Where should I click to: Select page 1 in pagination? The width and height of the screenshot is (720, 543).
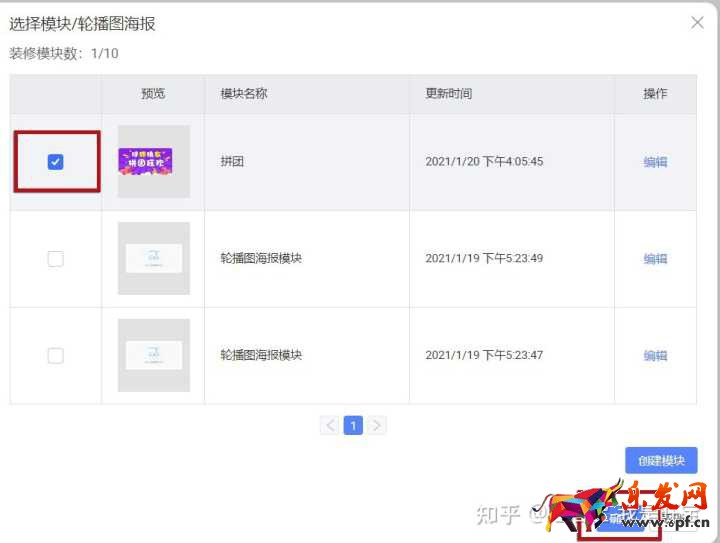353,426
